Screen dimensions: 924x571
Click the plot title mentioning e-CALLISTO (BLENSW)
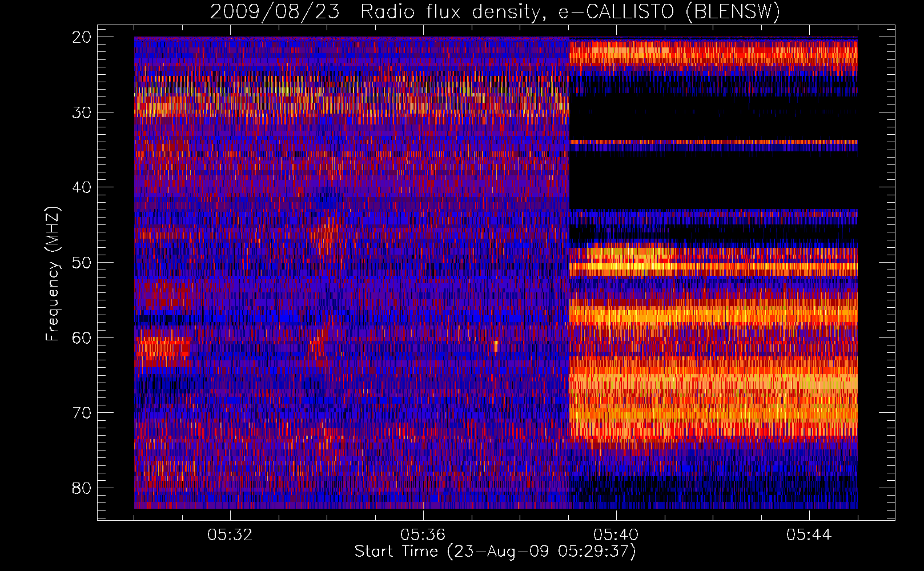click(495, 11)
